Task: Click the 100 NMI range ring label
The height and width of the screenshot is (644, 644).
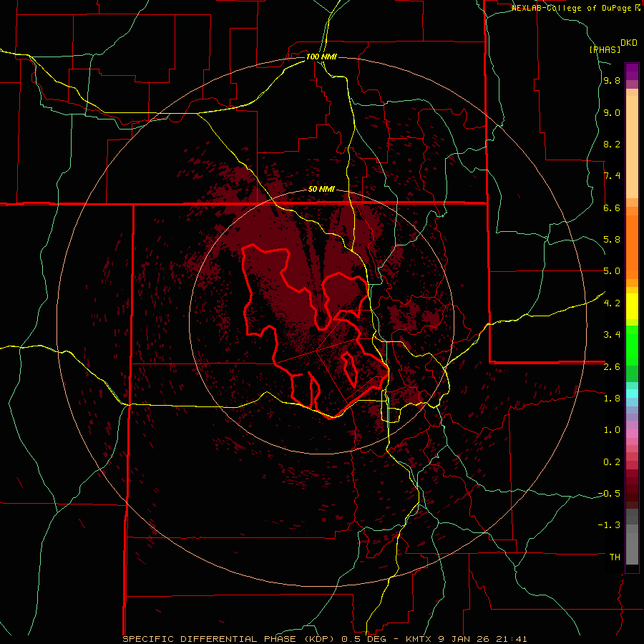Action: click(x=321, y=57)
